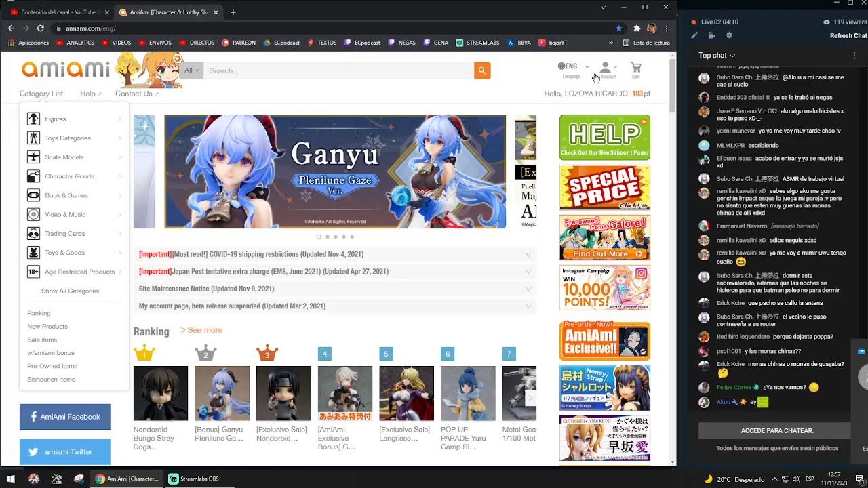Open Contact Us in the menu

(x=136, y=94)
